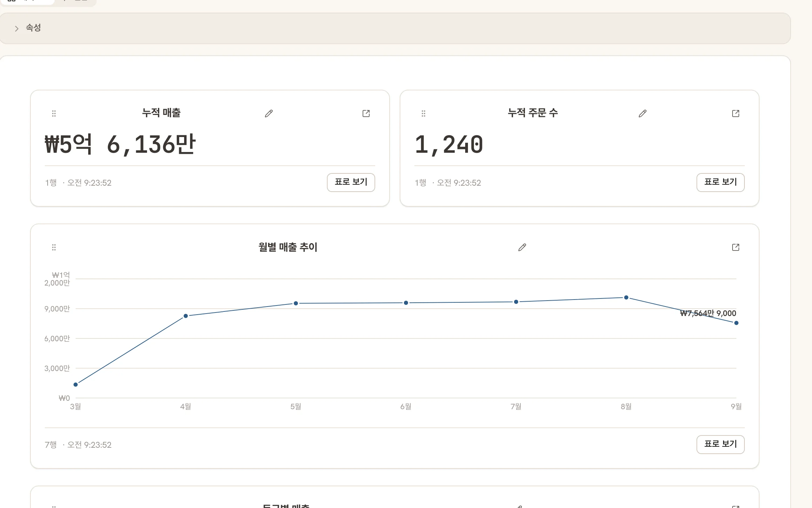Click the 누적 주문 수 card title
This screenshot has width=812, height=508.
[533, 113]
